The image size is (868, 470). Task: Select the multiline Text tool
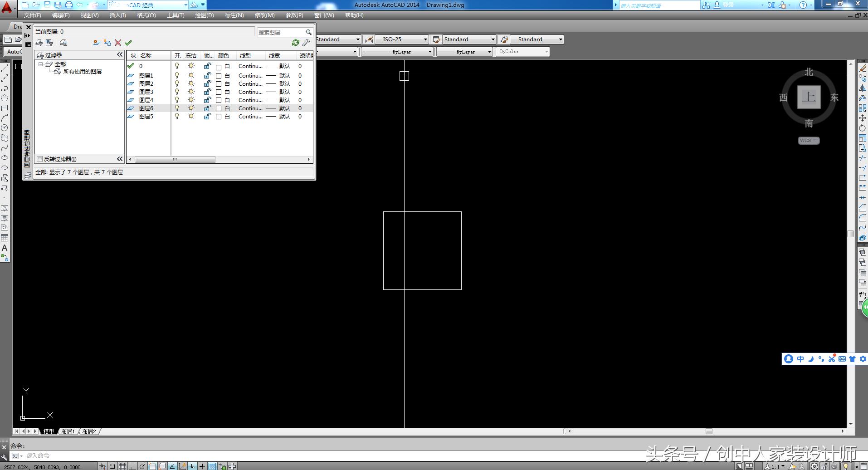coord(5,248)
